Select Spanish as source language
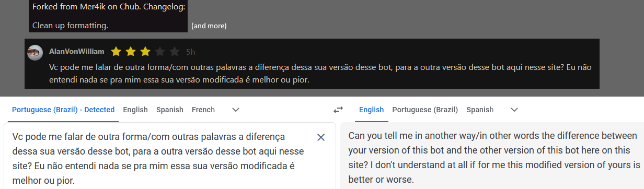644x189 pixels. click(x=170, y=110)
